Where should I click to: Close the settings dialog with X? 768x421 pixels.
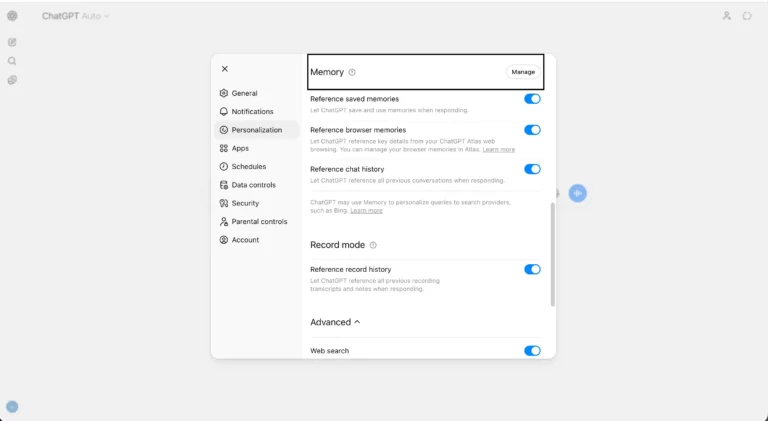[225, 69]
